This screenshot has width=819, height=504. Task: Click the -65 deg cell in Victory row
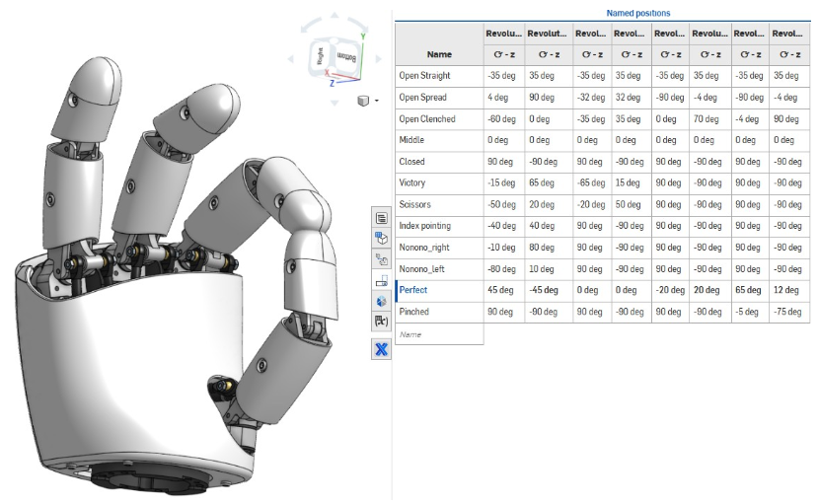coord(592,182)
